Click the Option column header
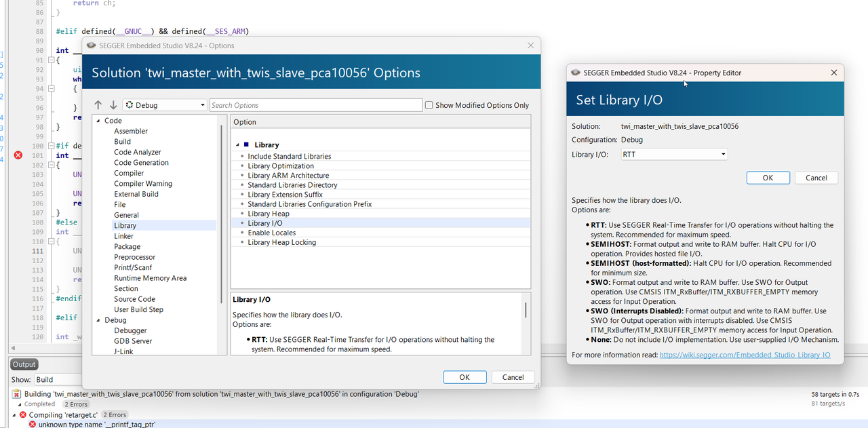Image resolution: width=868 pixels, height=428 pixels. [380, 122]
